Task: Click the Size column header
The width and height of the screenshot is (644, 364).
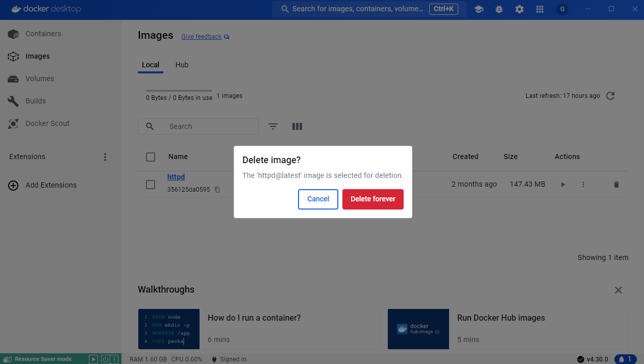Action: tap(510, 157)
